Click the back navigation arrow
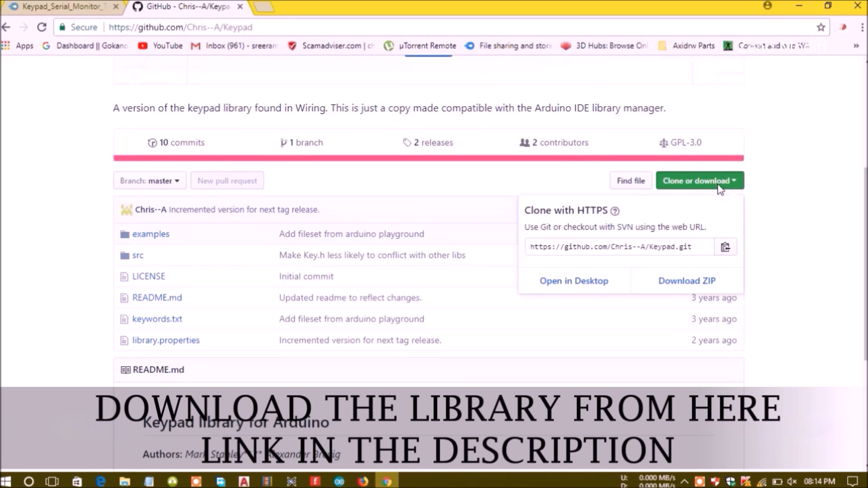Image resolution: width=868 pixels, height=488 pixels. (x=6, y=27)
